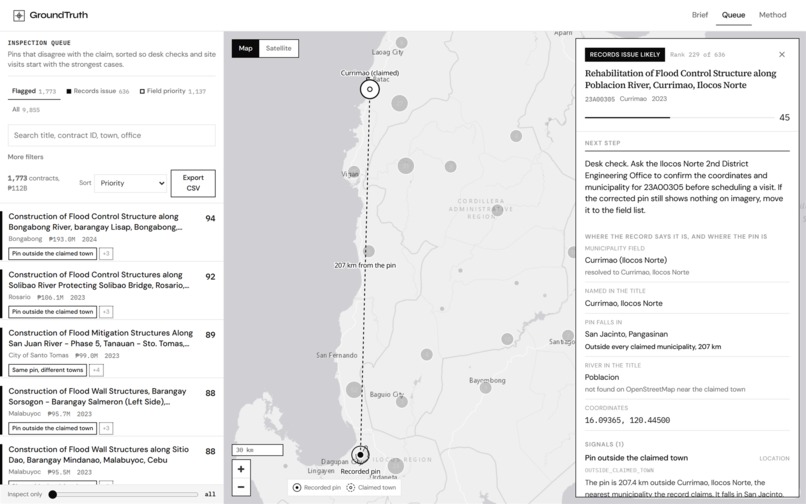Click San Jacinto, Pangasinan pin location
Viewport: 806px width, 504px height.
[626, 334]
